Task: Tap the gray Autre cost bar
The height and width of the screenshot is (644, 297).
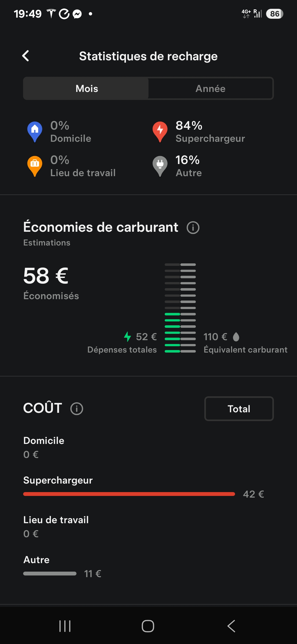Action: coord(50,574)
